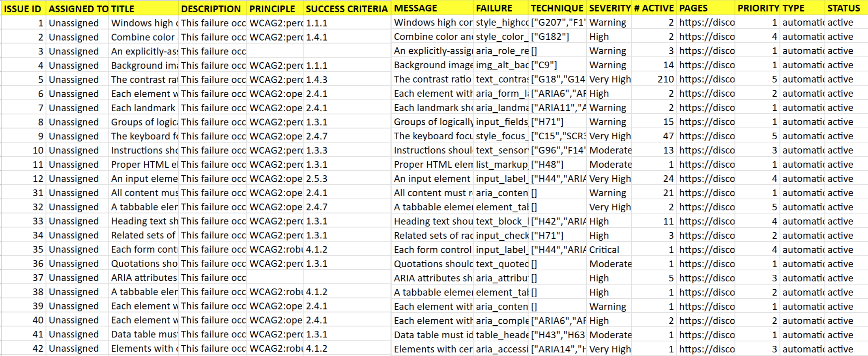Select the # active value 21
868x356 pixels.
(x=654, y=193)
